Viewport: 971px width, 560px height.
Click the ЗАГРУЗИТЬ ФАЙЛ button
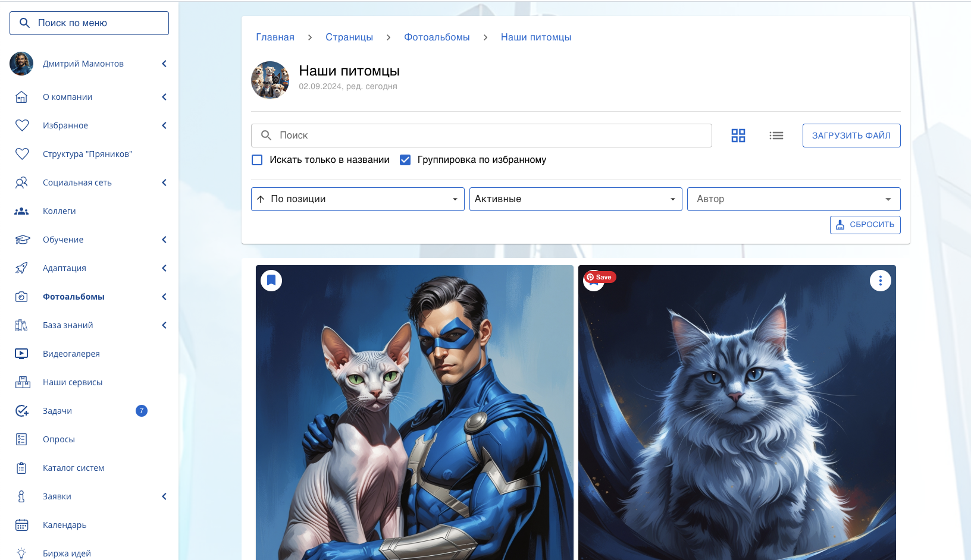click(x=851, y=136)
